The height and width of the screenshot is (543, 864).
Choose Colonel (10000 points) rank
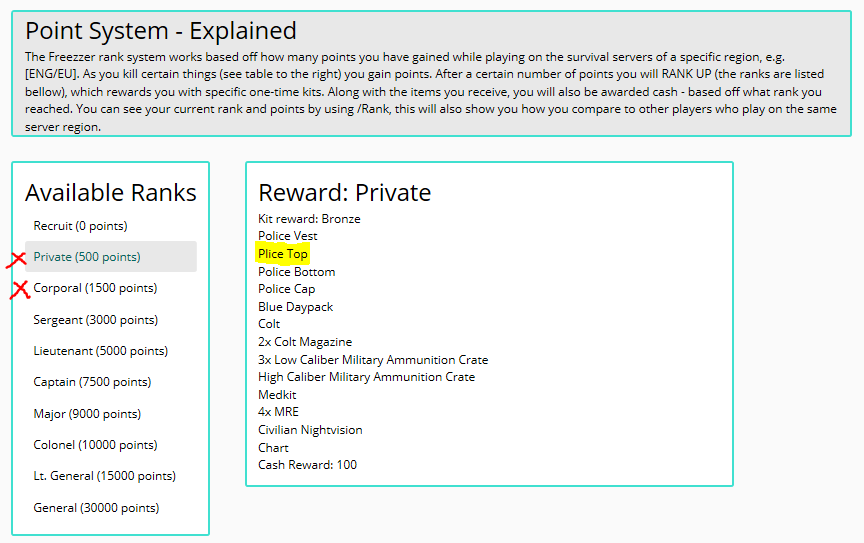tap(96, 445)
